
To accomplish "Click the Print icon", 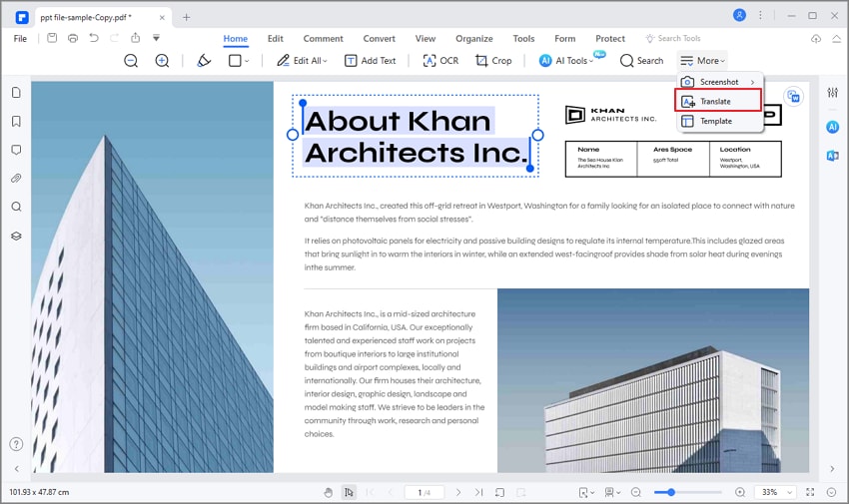I will pos(73,38).
